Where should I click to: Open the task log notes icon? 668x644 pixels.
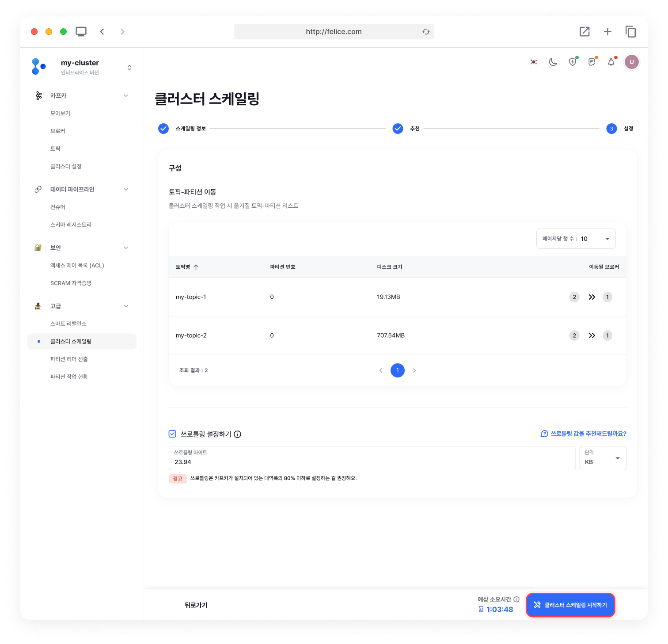pyautogui.click(x=592, y=62)
